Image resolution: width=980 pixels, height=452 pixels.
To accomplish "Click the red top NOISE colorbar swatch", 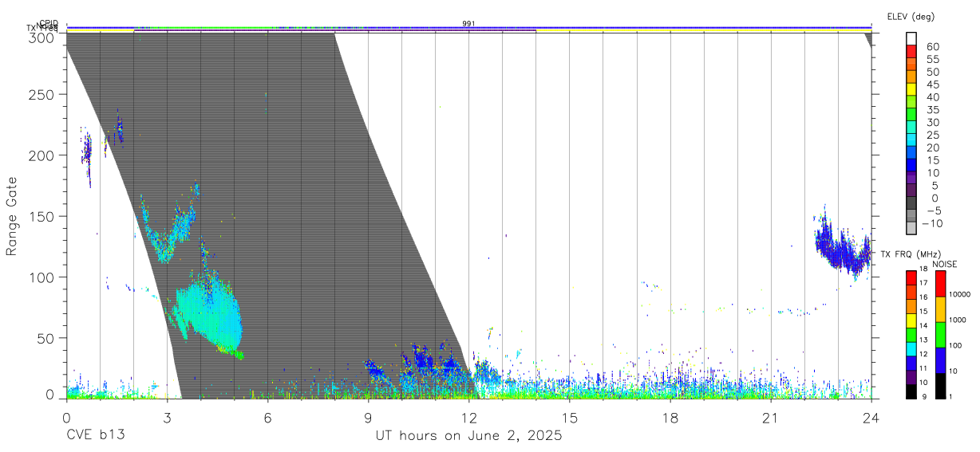I will point(940,283).
